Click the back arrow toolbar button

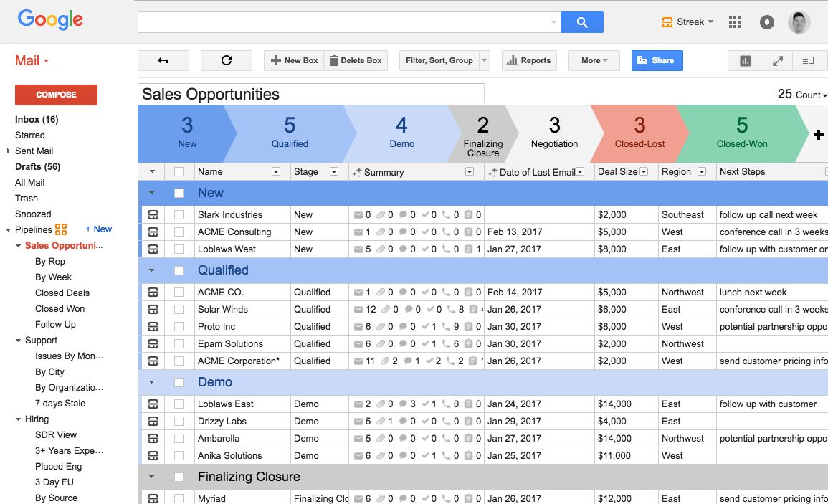[163, 60]
